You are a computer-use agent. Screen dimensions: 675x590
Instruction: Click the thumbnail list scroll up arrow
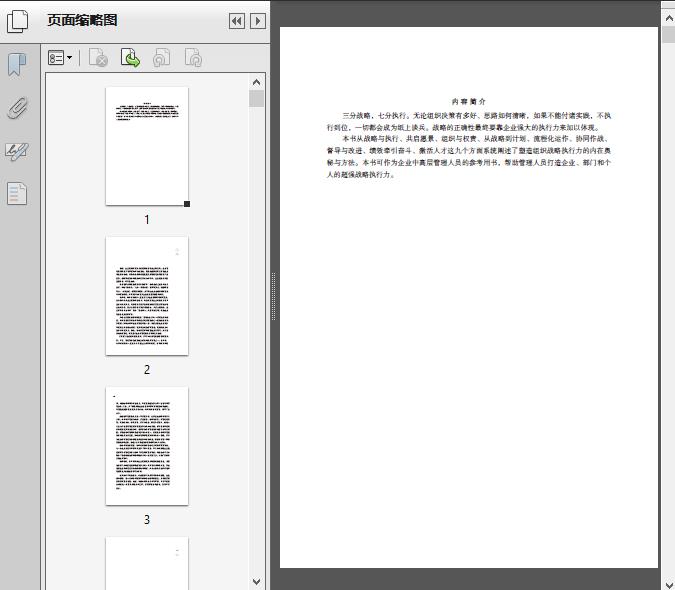257,82
